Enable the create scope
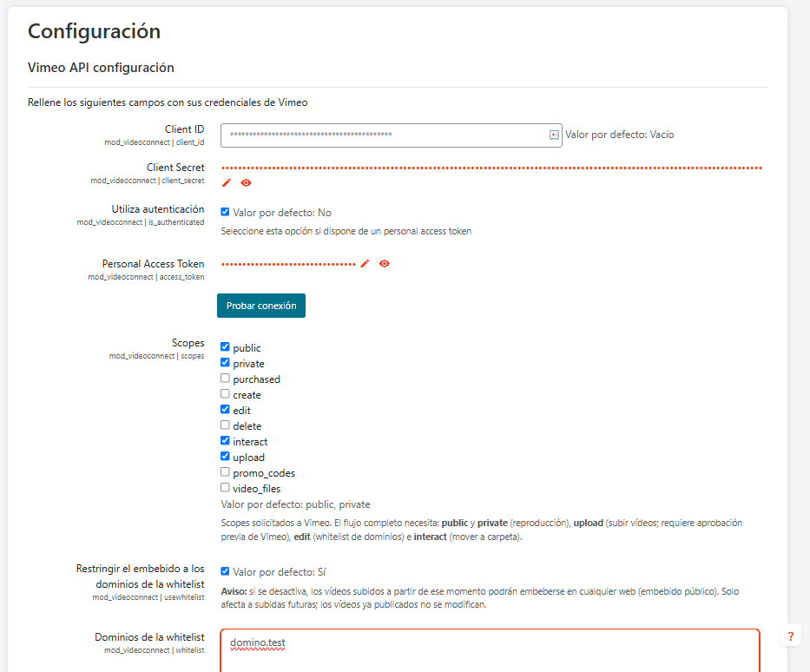Viewport: 810px width, 672px height. (225, 393)
